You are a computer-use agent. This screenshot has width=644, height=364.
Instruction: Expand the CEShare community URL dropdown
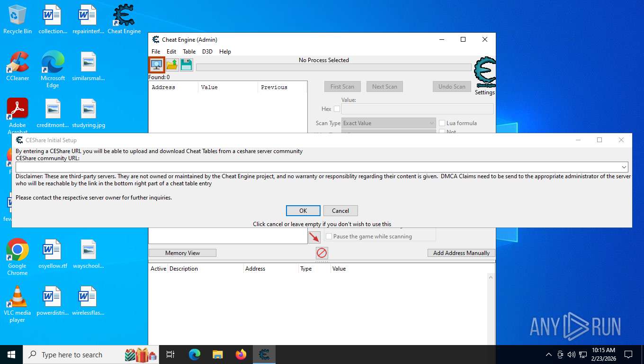pos(624,167)
